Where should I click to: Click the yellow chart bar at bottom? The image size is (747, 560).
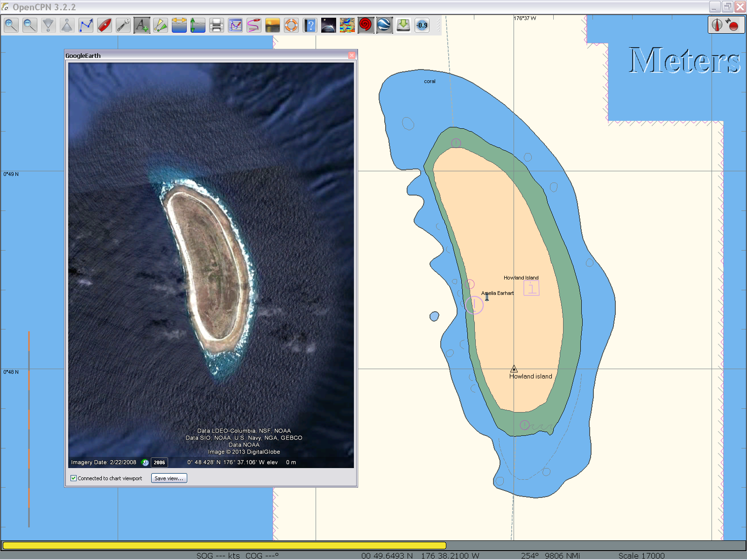click(x=224, y=545)
